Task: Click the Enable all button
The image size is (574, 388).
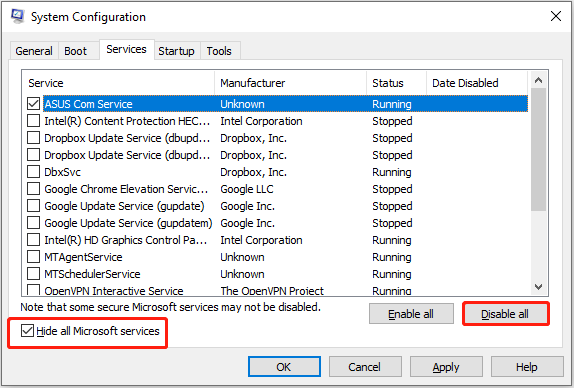Action: pos(411,314)
